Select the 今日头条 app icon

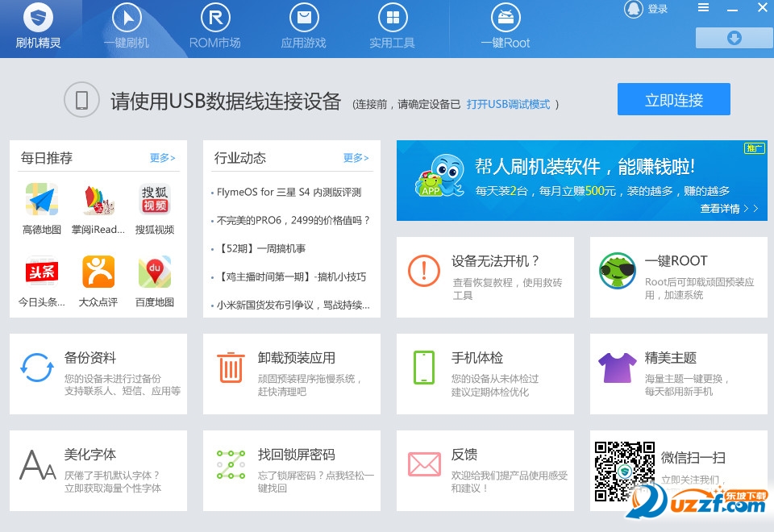click(41, 270)
